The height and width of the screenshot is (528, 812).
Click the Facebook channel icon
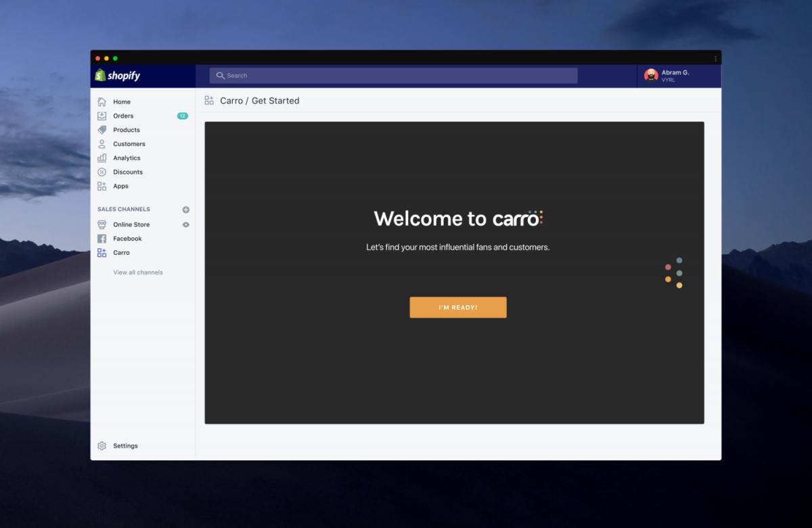[101, 239]
